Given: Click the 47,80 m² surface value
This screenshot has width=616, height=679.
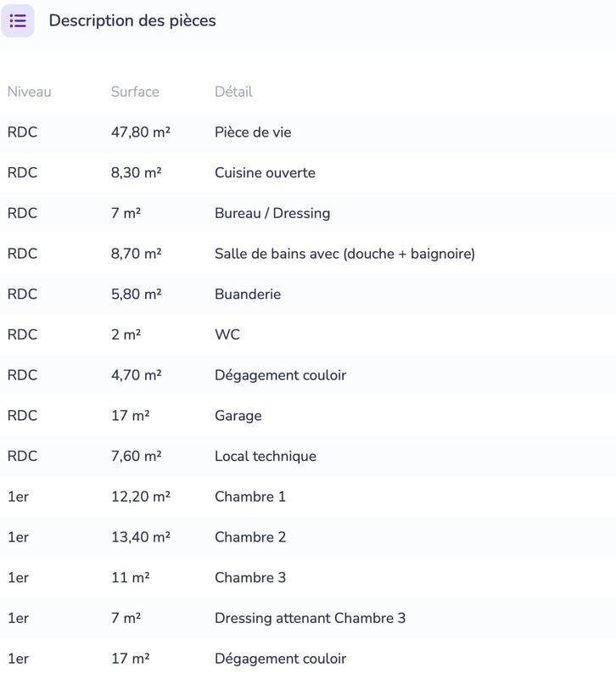Looking at the screenshot, I should pos(141,132).
